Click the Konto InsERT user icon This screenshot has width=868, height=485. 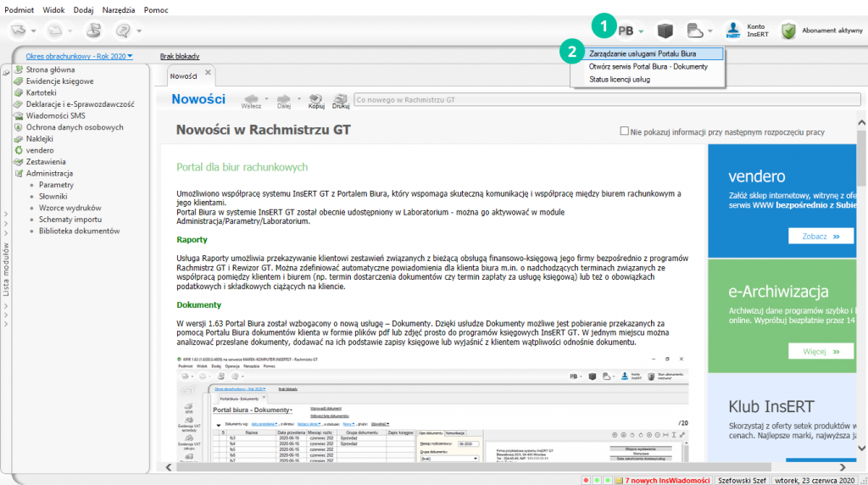pos(733,31)
